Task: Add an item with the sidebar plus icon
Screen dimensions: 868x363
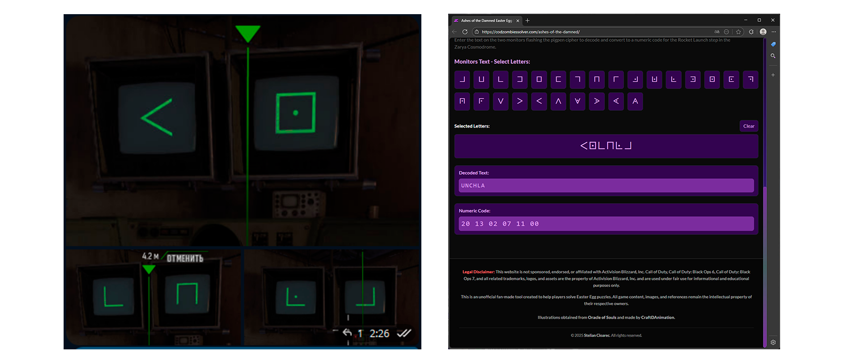Action: (773, 75)
